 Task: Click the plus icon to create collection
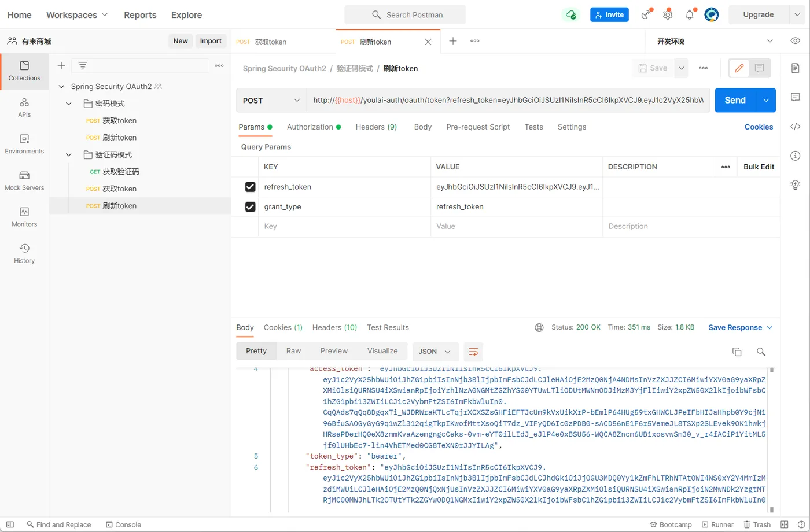(61, 65)
